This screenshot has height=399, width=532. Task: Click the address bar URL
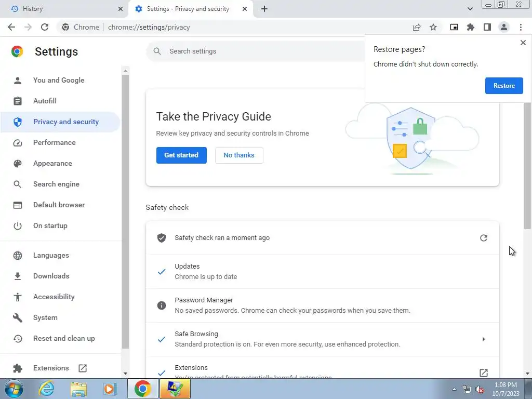pos(149,27)
